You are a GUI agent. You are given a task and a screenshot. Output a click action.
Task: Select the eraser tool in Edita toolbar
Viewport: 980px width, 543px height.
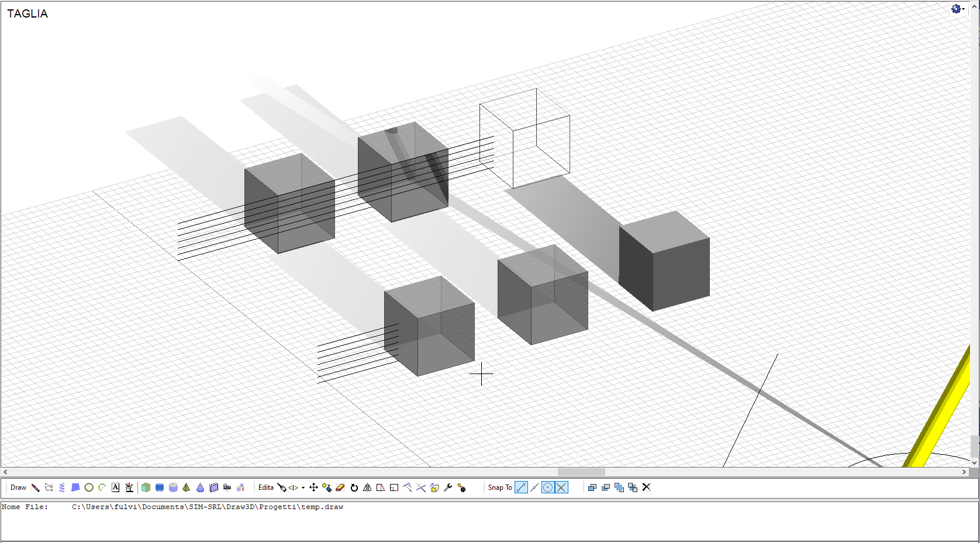coord(340,487)
